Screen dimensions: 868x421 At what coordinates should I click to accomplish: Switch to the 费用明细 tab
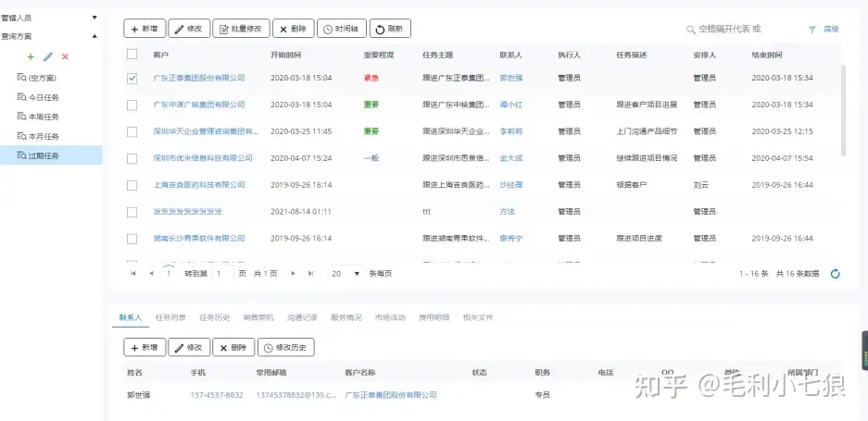click(x=434, y=317)
